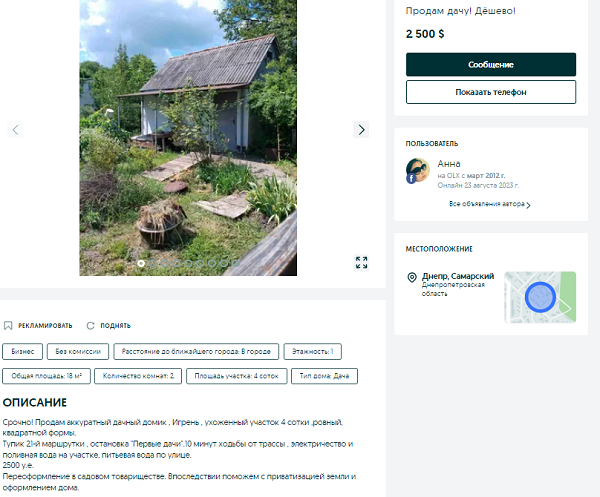Expand author's listings via chevron arrow
The image size is (600, 497).
click(x=528, y=205)
